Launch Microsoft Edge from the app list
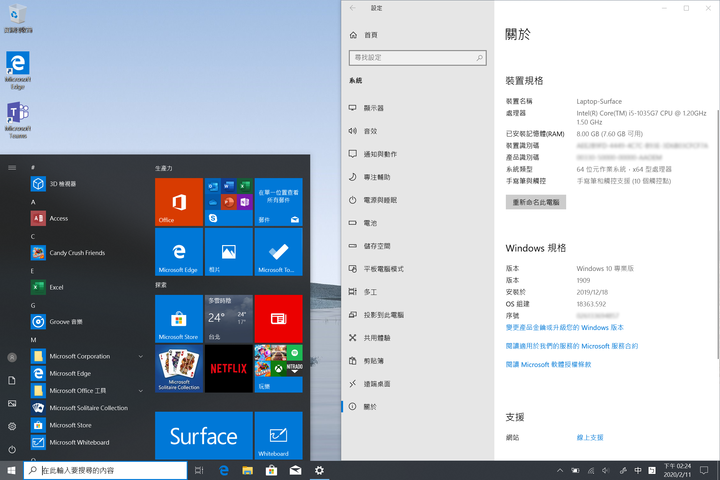 point(87,373)
